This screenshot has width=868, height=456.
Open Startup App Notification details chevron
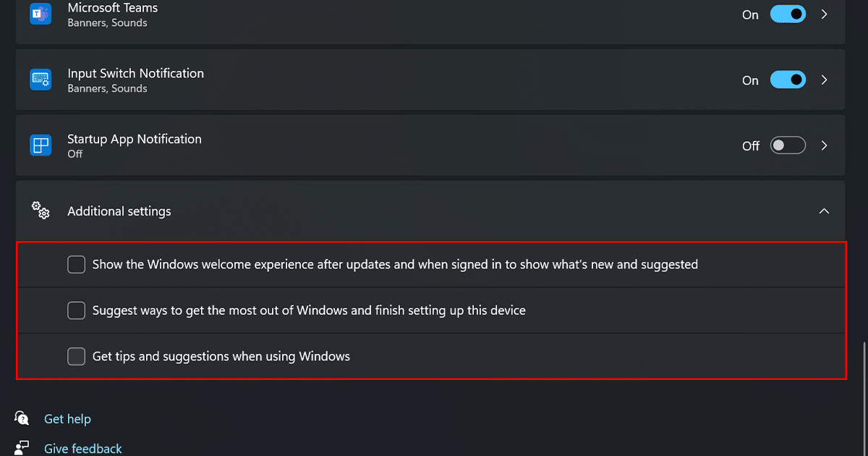pos(824,145)
